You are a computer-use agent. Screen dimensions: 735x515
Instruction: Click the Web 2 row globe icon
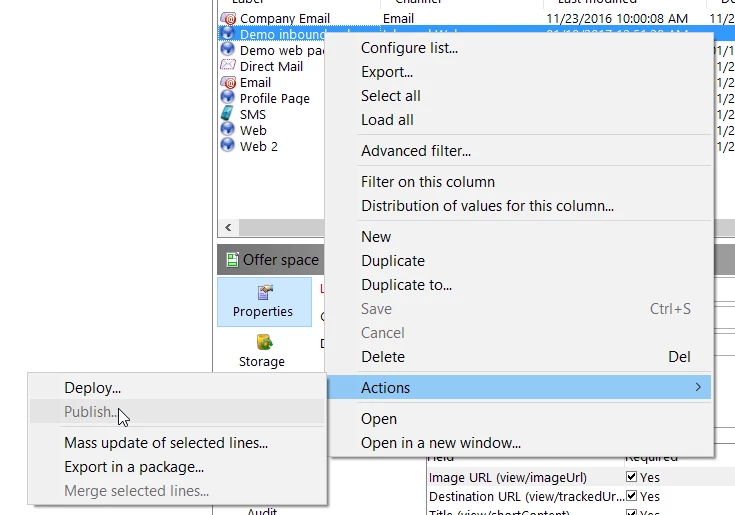pyautogui.click(x=228, y=145)
